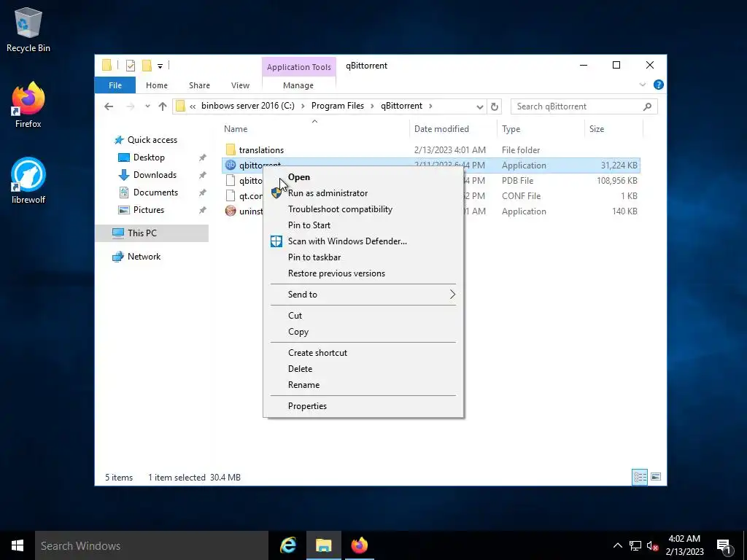
Task: Click the Refresh button beside address bar
Action: click(495, 106)
